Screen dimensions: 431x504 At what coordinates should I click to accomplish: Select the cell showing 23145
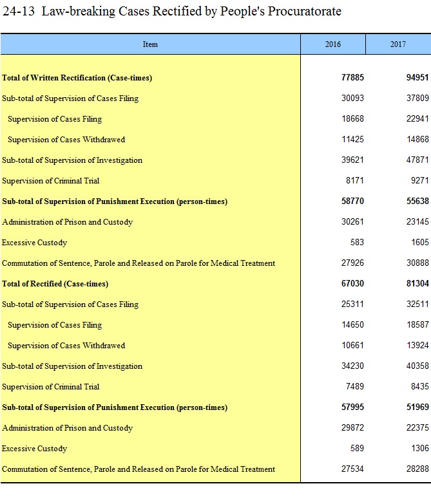tap(417, 221)
